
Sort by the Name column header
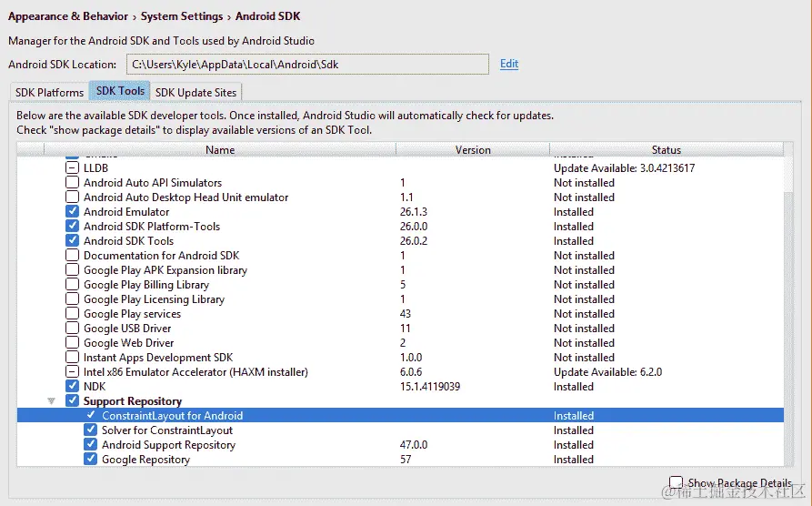click(220, 150)
